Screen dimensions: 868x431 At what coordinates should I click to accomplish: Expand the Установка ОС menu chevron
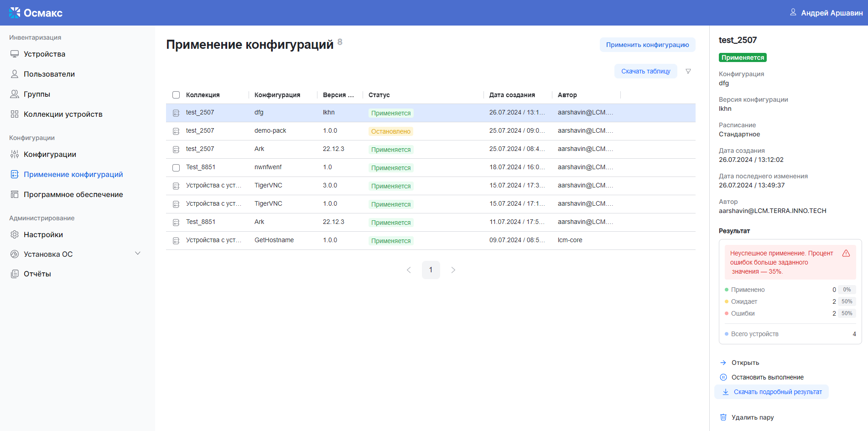(138, 254)
